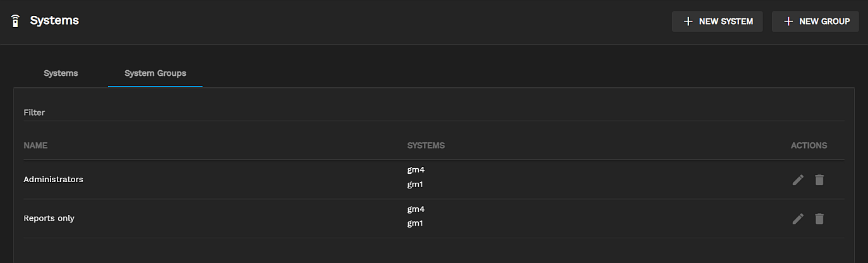Select the System Groups tab
This screenshot has height=263, width=868.
coord(155,73)
